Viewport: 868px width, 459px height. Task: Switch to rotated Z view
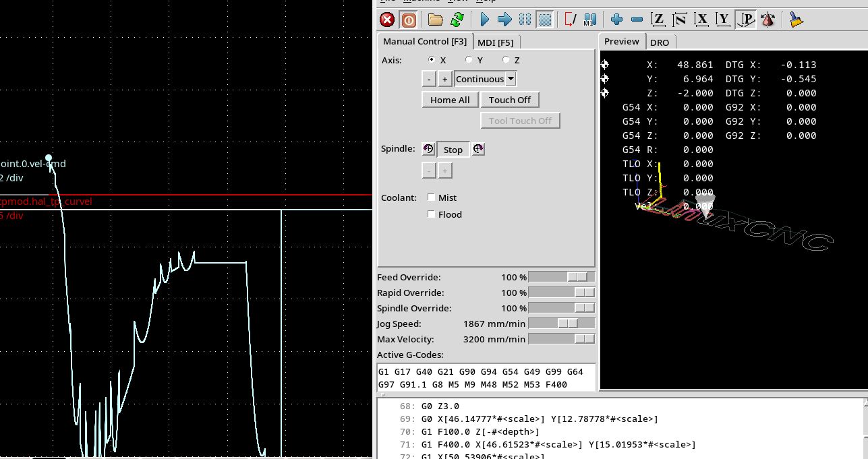[680, 20]
